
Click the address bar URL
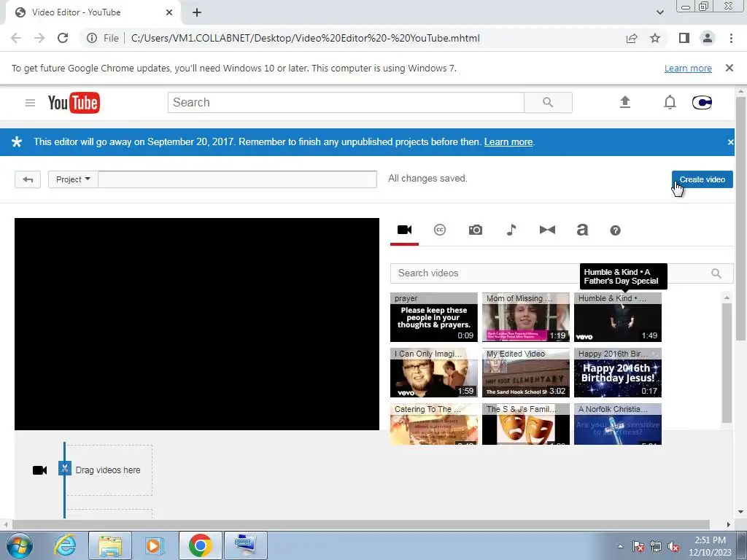(x=306, y=38)
